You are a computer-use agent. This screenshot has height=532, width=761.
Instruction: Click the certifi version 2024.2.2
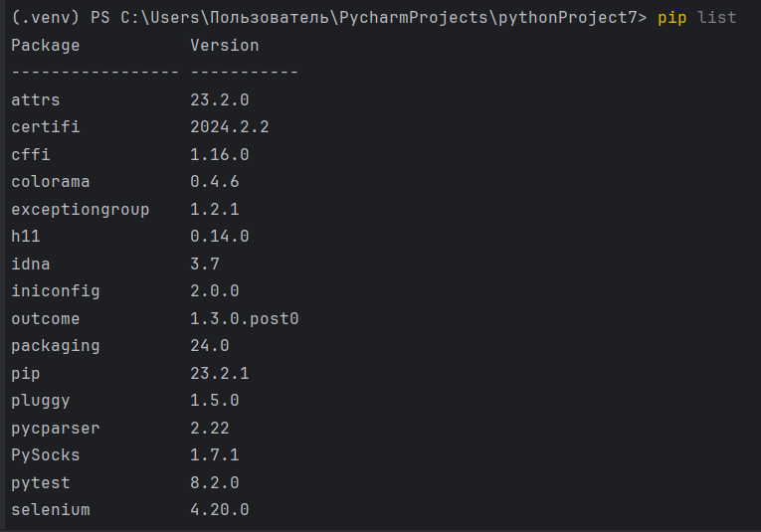pyautogui.click(x=229, y=127)
